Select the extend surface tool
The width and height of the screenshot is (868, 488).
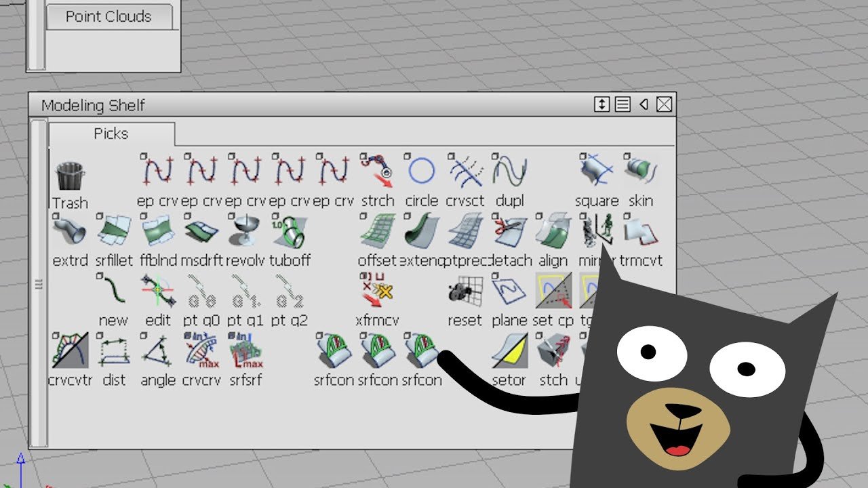(421, 230)
